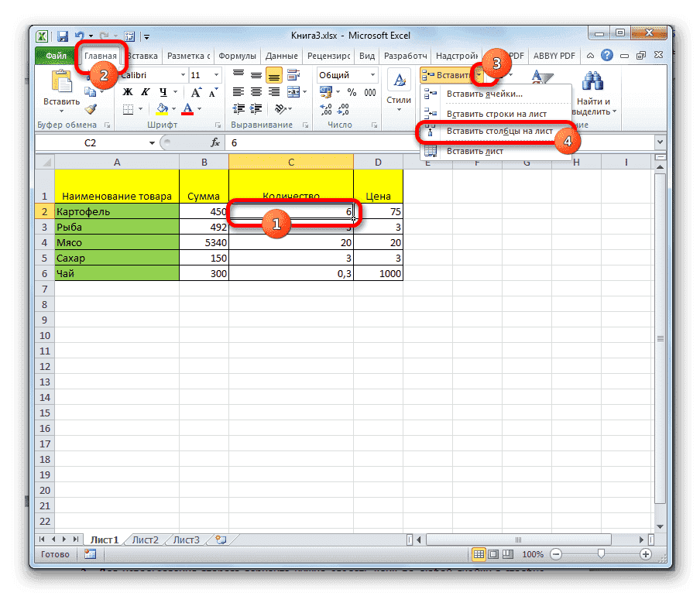700x596 pixels.
Task: Click the wrap text icon
Action: coord(295,75)
